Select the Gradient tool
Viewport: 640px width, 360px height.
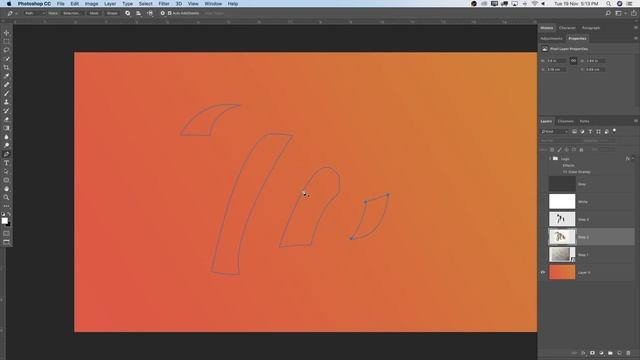6,128
